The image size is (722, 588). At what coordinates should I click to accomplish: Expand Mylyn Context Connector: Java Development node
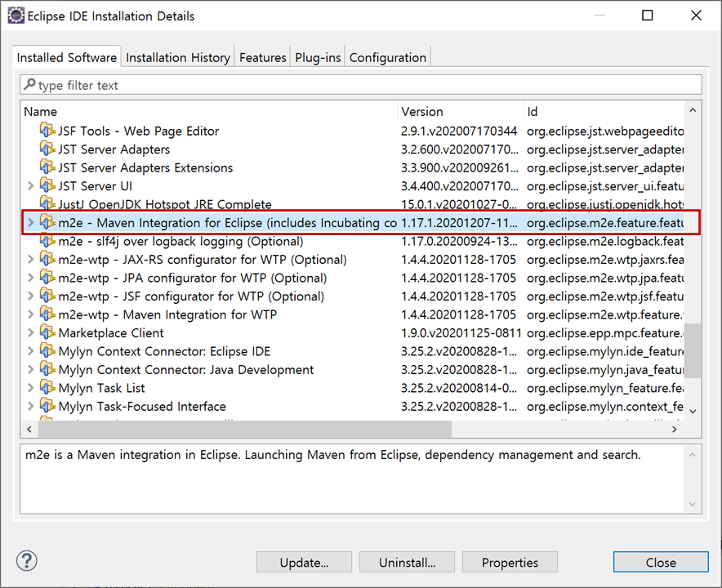30,369
